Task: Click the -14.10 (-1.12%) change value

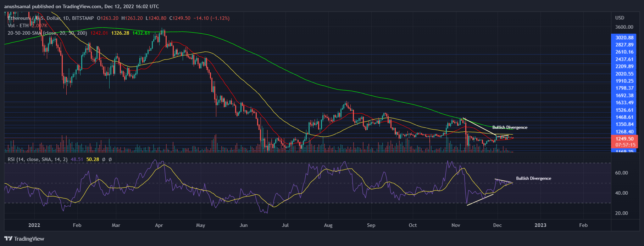Action: 211,18
